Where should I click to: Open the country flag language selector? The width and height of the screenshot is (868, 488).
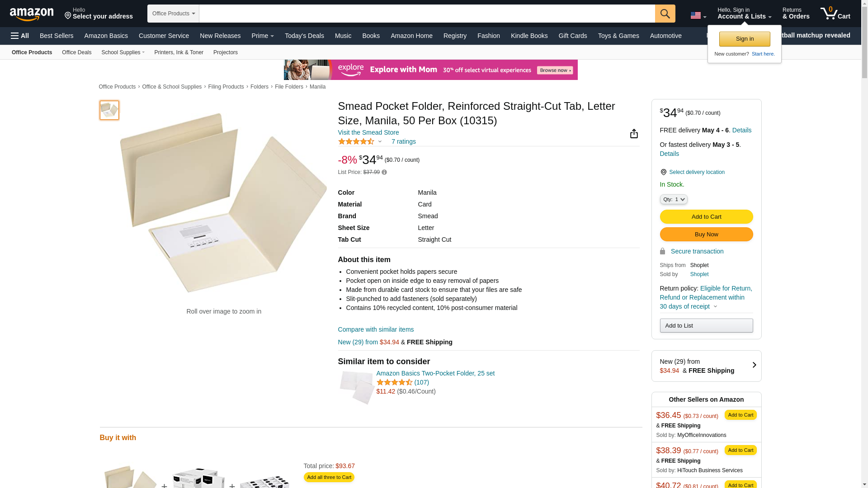click(698, 15)
